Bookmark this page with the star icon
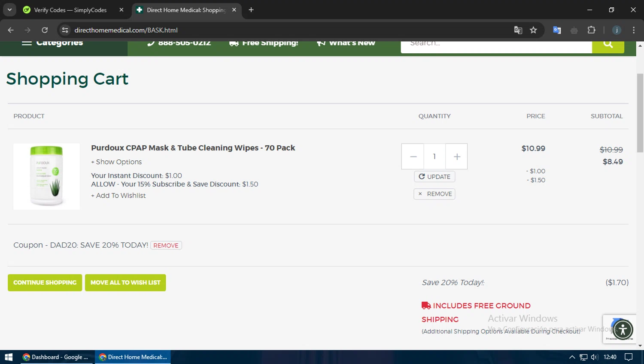644x364 pixels. point(533,30)
